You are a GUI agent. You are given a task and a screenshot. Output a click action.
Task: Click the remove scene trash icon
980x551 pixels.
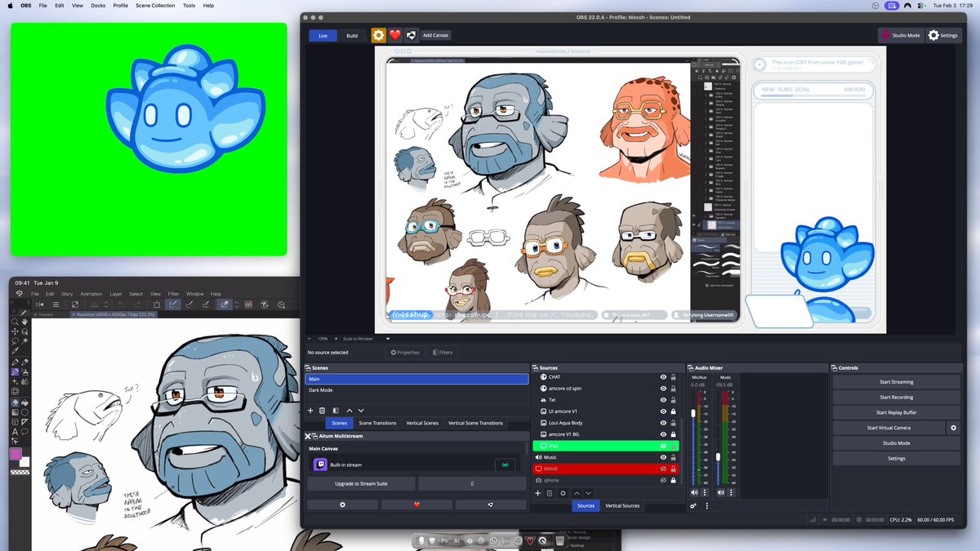tap(323, 411)
